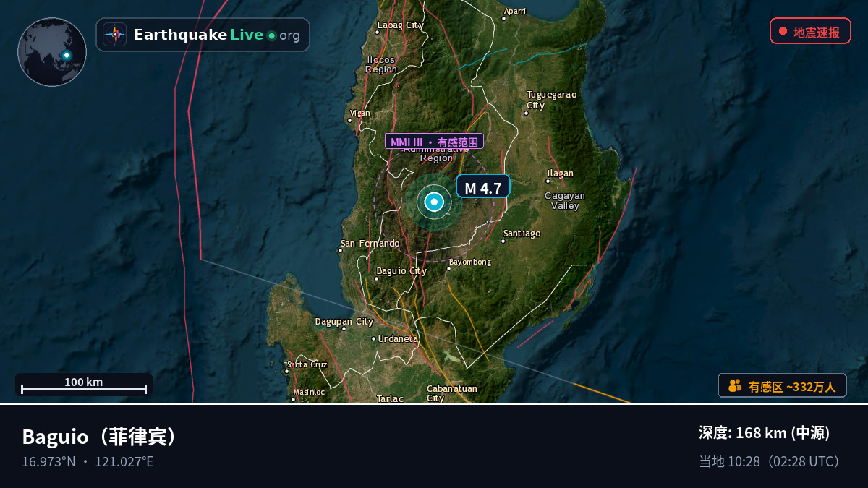The height and width of the screenshot is (488, 868).
Task: Click the 16.973°N 121.027°E coordinates text
Action: (88, 461)
